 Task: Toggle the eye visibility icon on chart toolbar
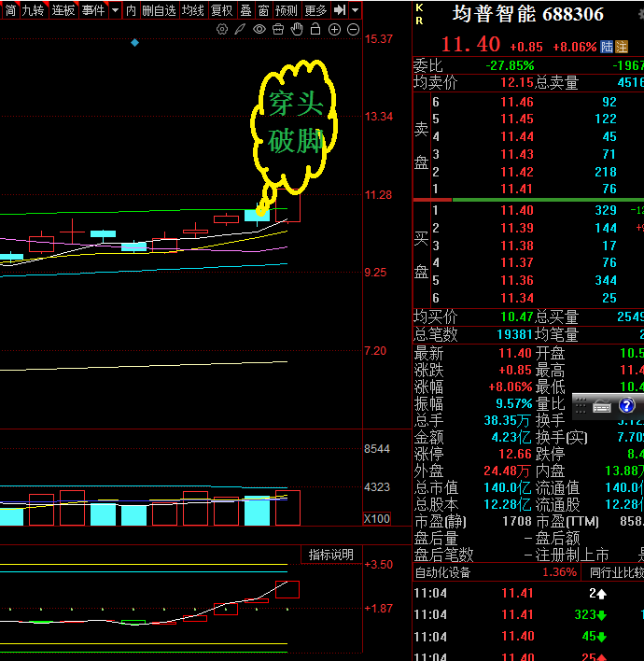259,29
